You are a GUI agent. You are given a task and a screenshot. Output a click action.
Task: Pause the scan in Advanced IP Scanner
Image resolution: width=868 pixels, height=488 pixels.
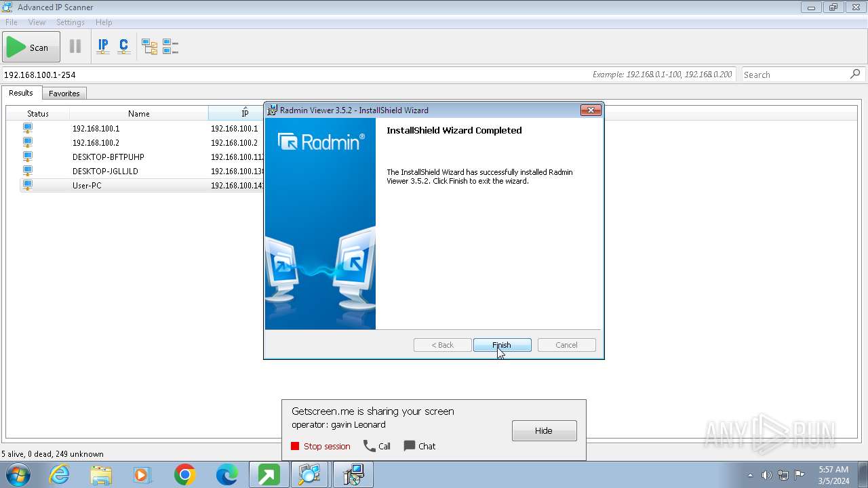(x=75, y=47)
